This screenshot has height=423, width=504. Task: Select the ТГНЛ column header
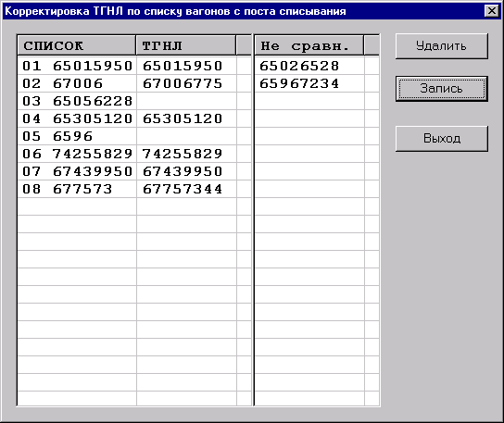(186, 45)
